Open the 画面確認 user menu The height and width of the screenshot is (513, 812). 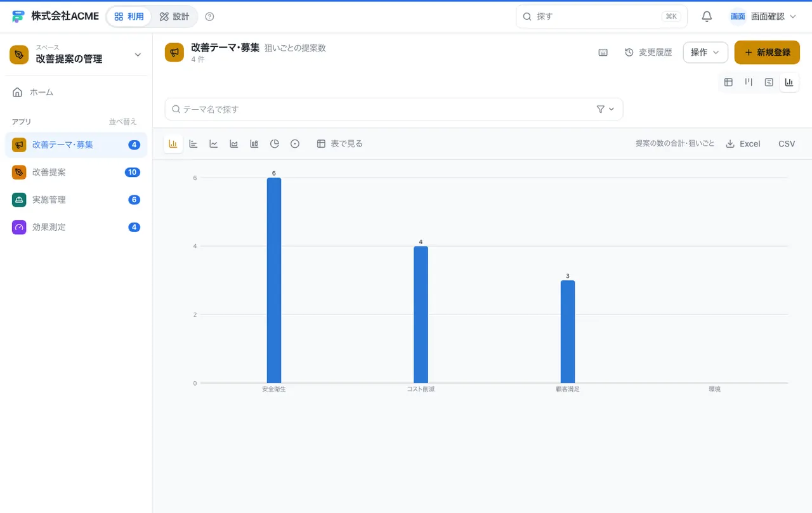763,16
